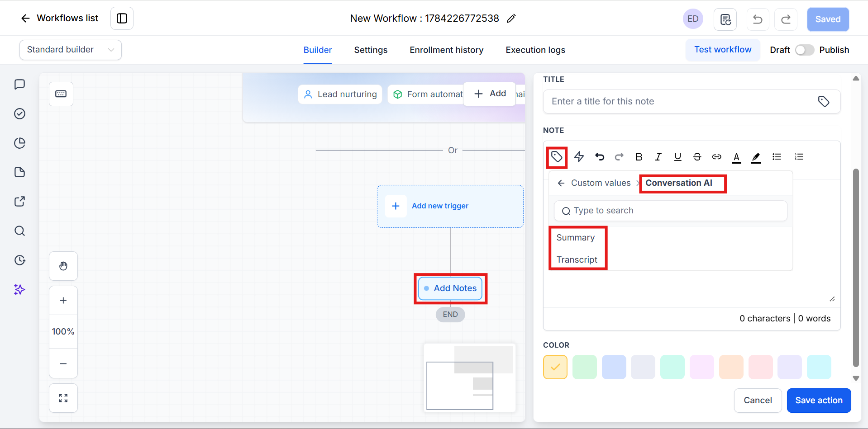Select the yellow checked color swatch
The image size is (868, 429).
point(555,367)
